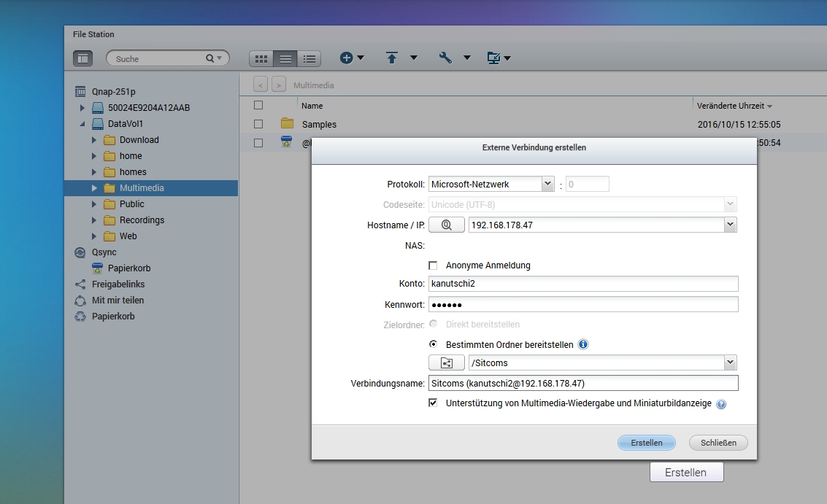Click the Schließen button
This screenshot has width=827, height=504.
point(718,443)
